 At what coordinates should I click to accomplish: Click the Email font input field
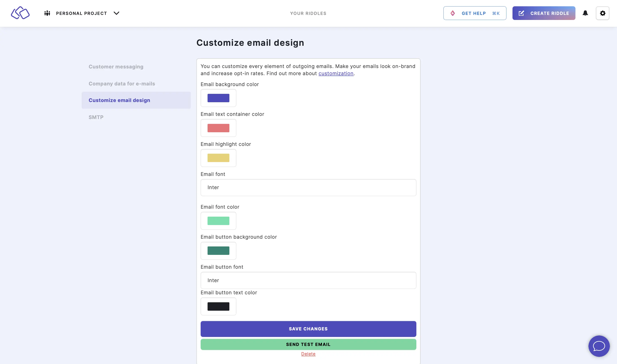(x=308, y=187)
